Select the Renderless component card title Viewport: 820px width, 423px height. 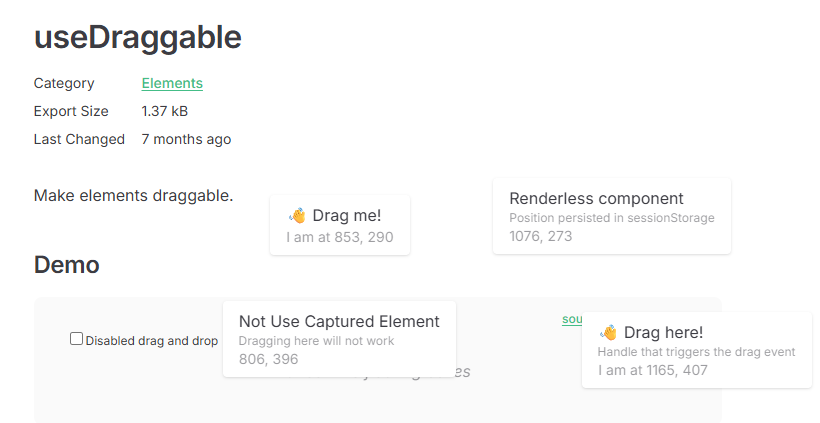pos(596,198)
